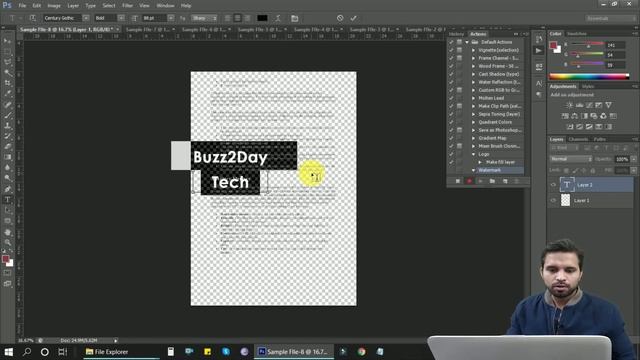Screen dimensions: 640x360
Task: Open the Layer menu
Action: 73,6
